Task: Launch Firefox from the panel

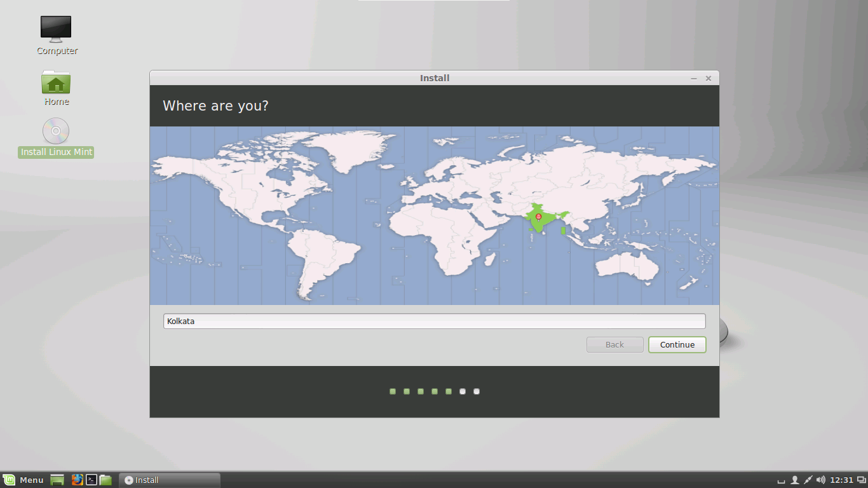Action: [x=77, y=480]
